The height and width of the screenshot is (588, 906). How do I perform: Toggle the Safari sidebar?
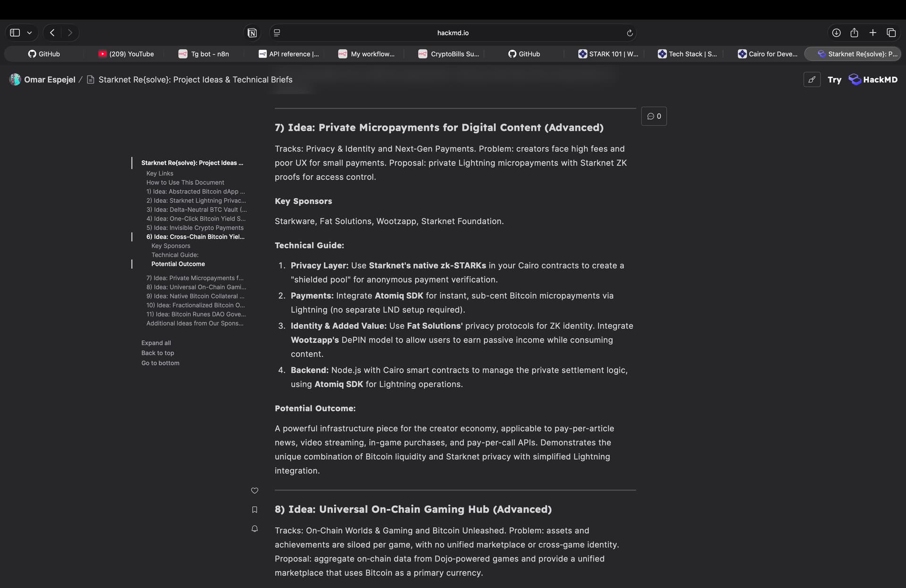pyautogui.click(x=15, y=33)
